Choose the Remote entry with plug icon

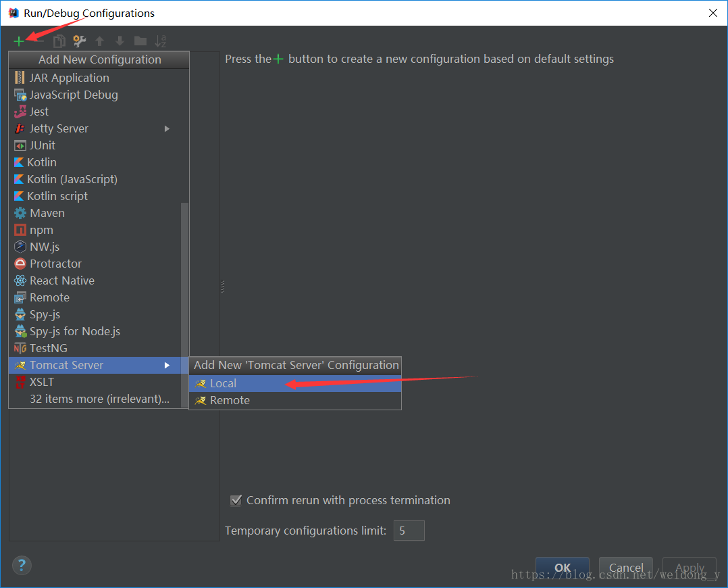click(x=95, y=297)
